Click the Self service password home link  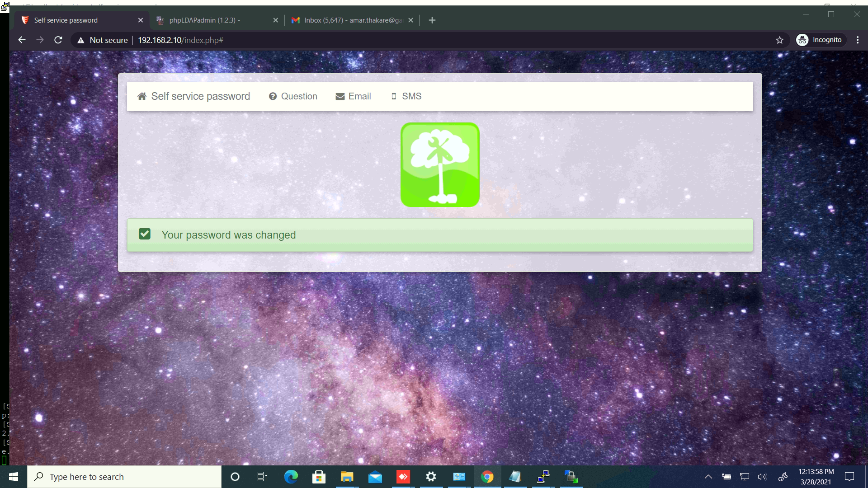click(x=193, y=96)
